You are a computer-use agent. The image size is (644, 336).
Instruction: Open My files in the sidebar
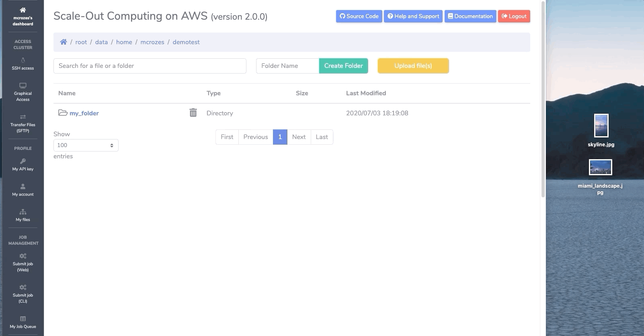(x=23, y=215)
